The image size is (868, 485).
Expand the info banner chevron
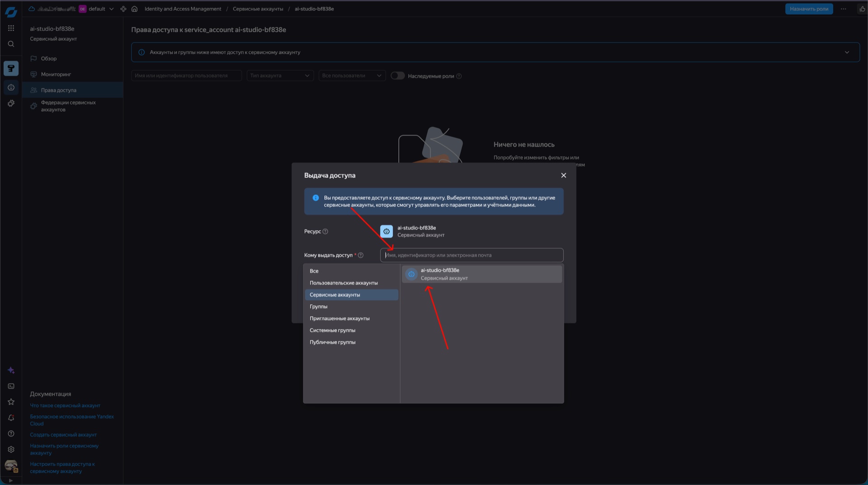coord(847,52)
